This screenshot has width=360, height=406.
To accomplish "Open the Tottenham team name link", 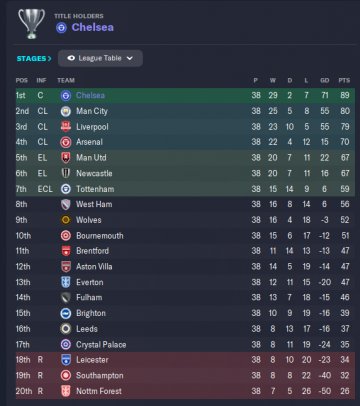I will point(95,189).
